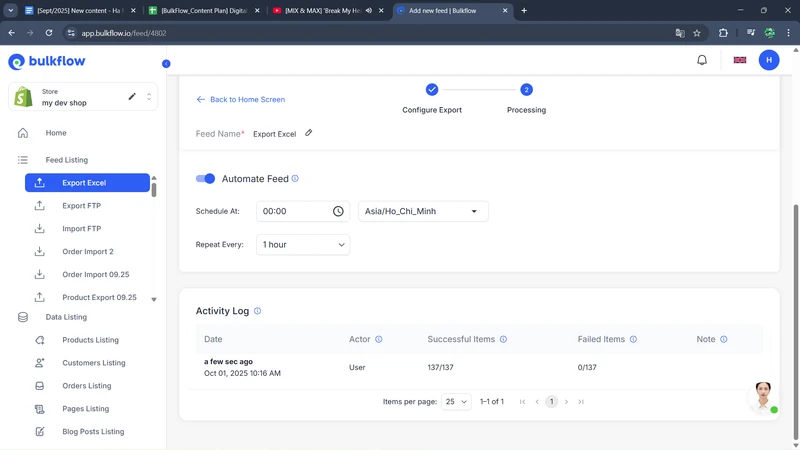This screenshot has height=450, width=800.
Task: Open the support chat avatar widget
Action: coord(763,396)
